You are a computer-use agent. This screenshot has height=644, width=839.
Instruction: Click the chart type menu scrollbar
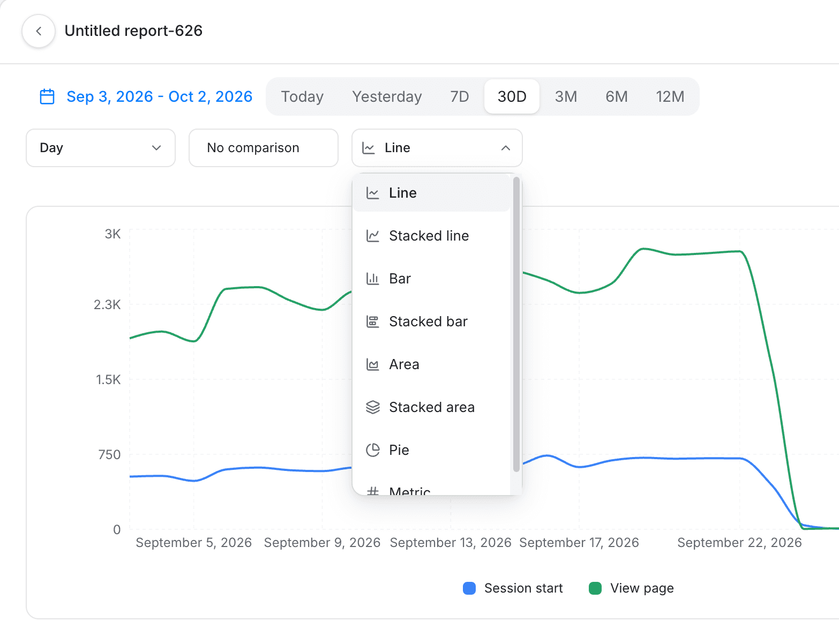pyautogui.click(x=516, y=324)
